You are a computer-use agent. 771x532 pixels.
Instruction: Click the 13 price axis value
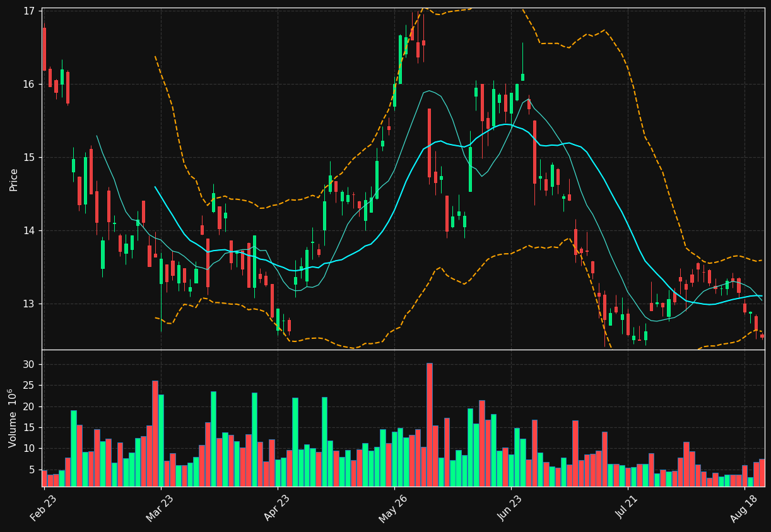(29, 304)
